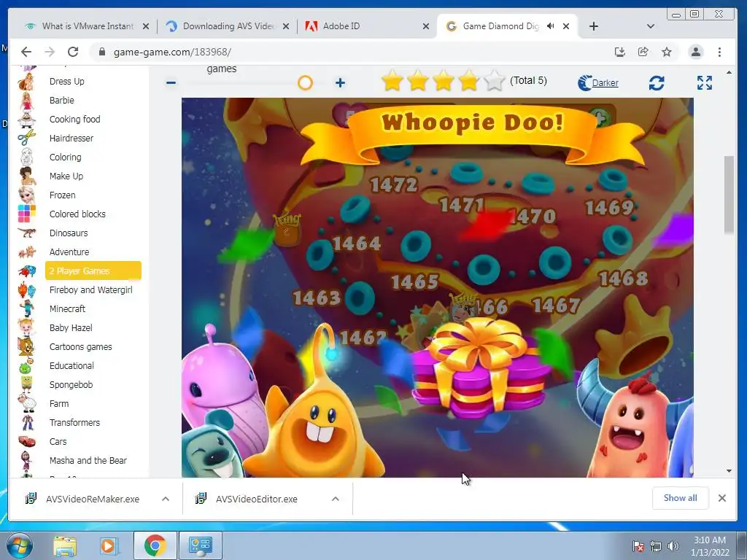The image size is (747, 560).
Task: Expand AVSVideoEditor.exe download options
Action: tap(336, 499)
